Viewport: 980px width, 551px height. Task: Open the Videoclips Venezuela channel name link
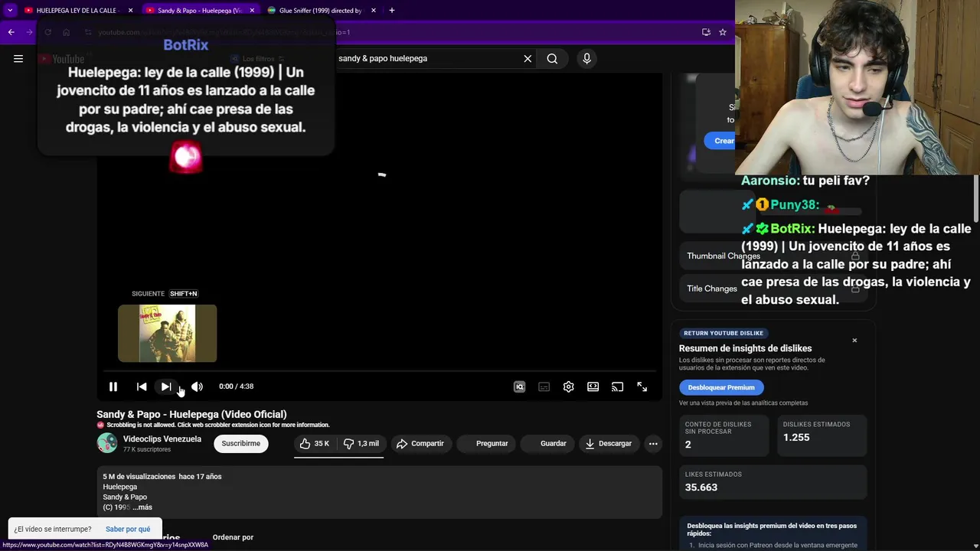[162, 439]
